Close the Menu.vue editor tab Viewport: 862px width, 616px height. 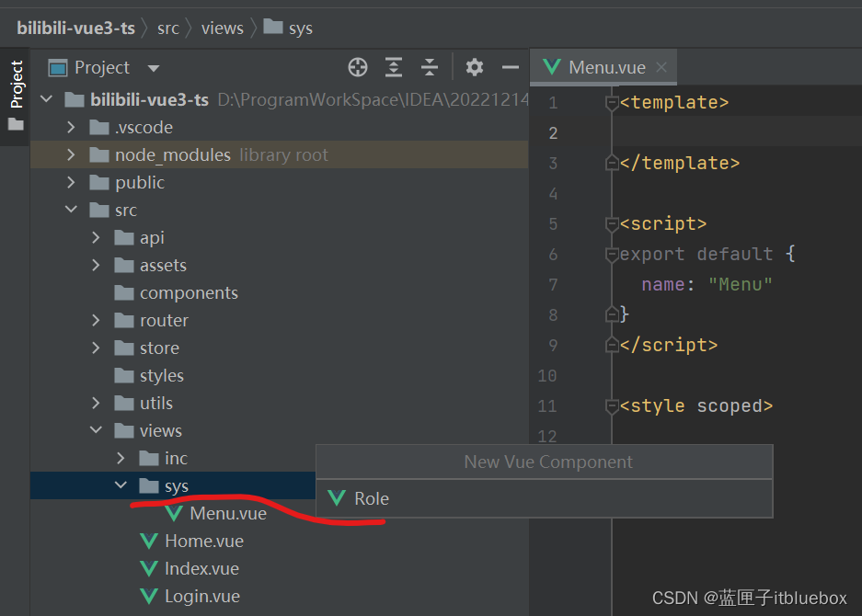[x=661, y=67]
